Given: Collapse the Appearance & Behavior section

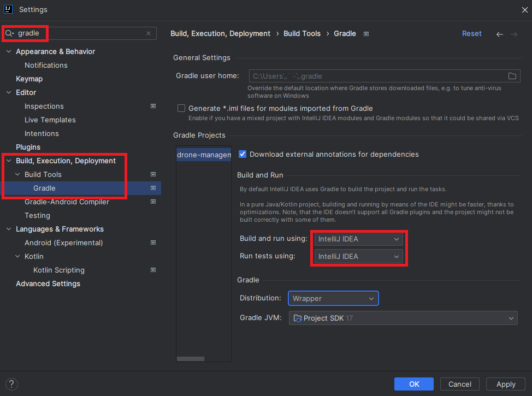Looking at the screenshot, I should point(9,51).
